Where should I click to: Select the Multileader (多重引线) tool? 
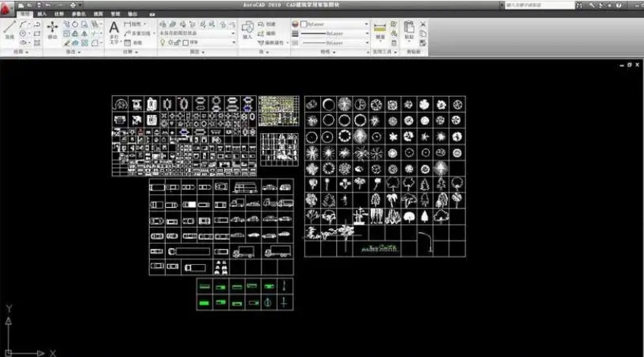click(x=138, y=33)
